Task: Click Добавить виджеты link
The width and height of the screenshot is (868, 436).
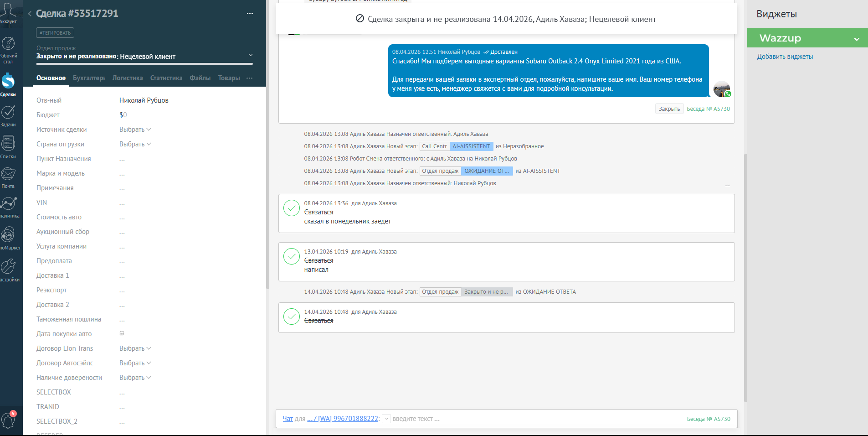Action: pyautogui.click(x=785, y=57)
